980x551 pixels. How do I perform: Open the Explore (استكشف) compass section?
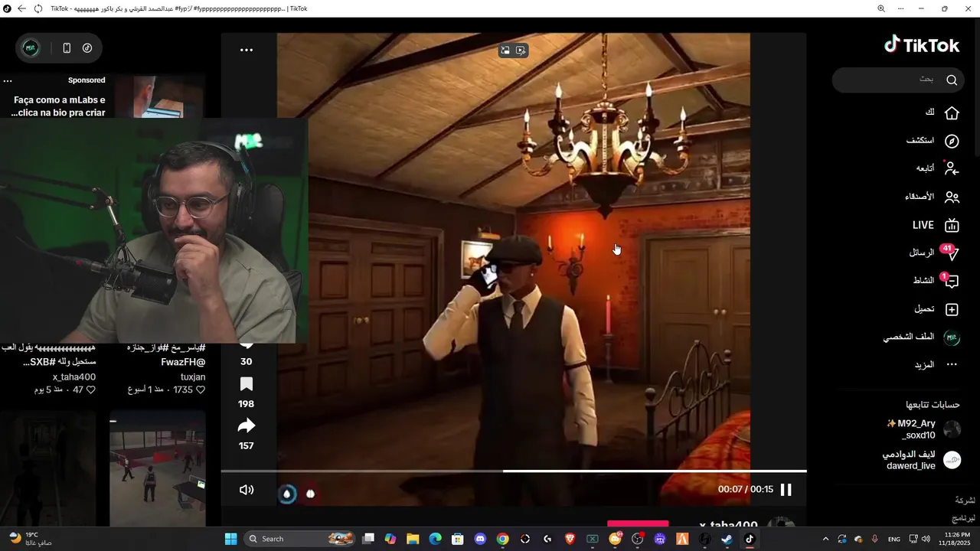pos(933,141)
